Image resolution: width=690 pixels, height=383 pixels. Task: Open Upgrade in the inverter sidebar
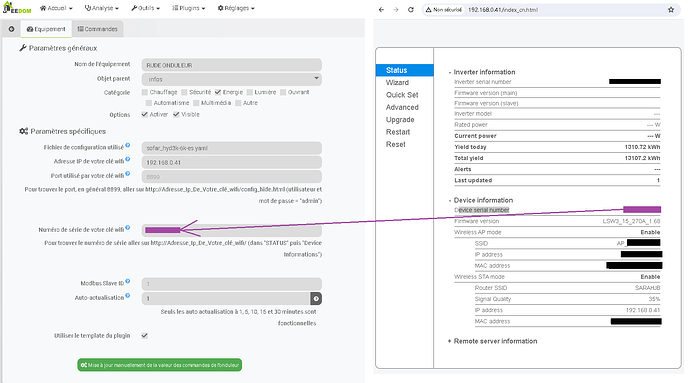400,119
